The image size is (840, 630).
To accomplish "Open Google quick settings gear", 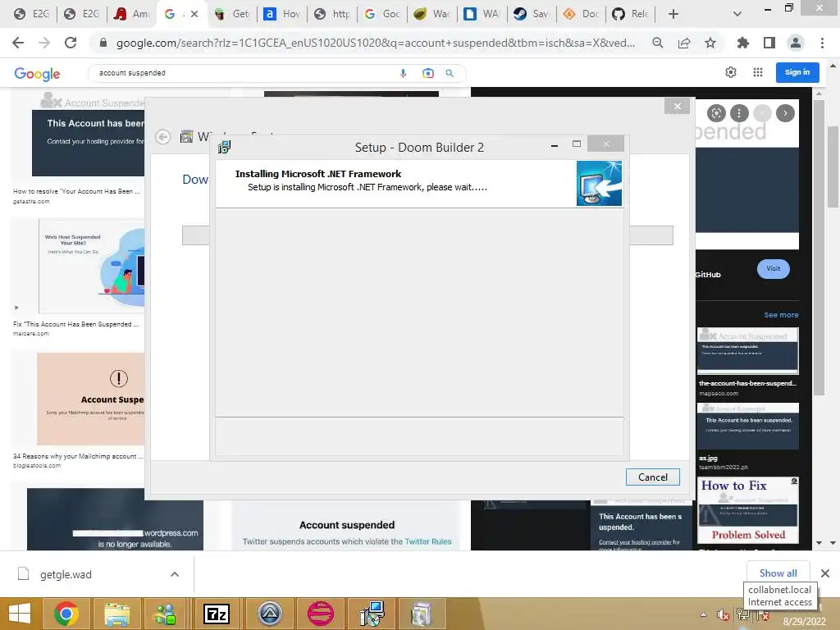I will (x=731, y=72).
